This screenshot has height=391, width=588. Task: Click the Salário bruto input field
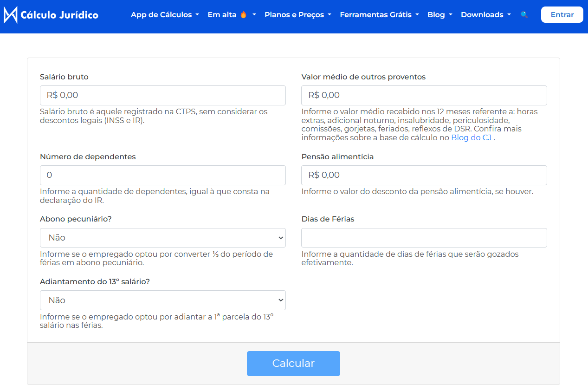pyautogui.click(x=162, y=95)
